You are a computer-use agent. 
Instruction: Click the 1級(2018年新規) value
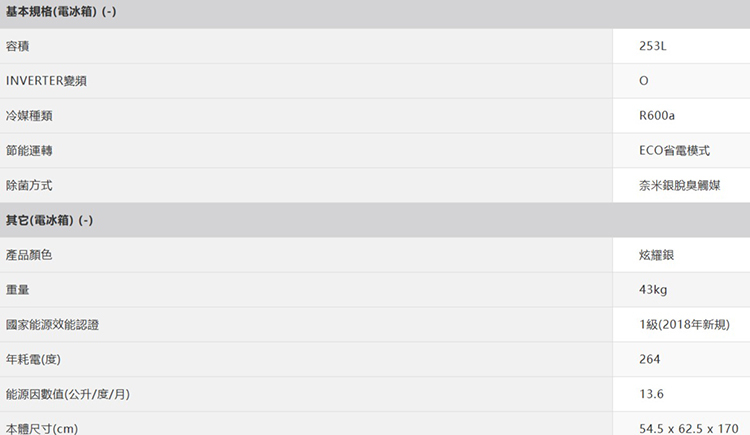[x=684, y=324]
